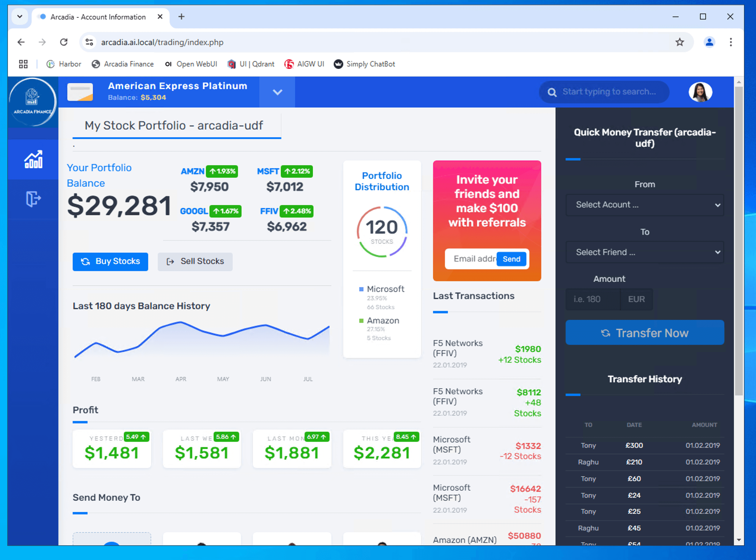Click the search magnifier icon
756x560 pixels.
(552, 92)
